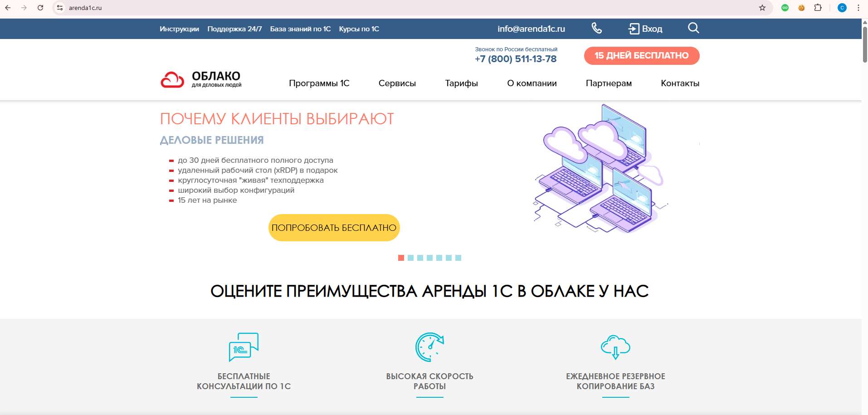Open the Контакты page
868x415 pixels.
680,83
